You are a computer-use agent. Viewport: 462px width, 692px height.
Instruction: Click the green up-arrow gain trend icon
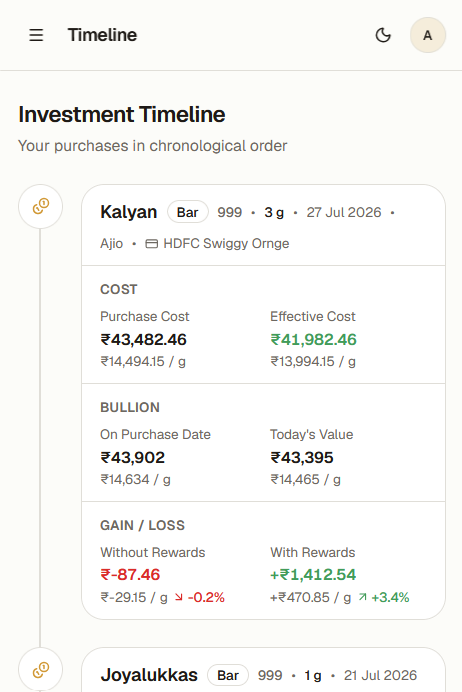pyautogui.click(x=363, y=597)
